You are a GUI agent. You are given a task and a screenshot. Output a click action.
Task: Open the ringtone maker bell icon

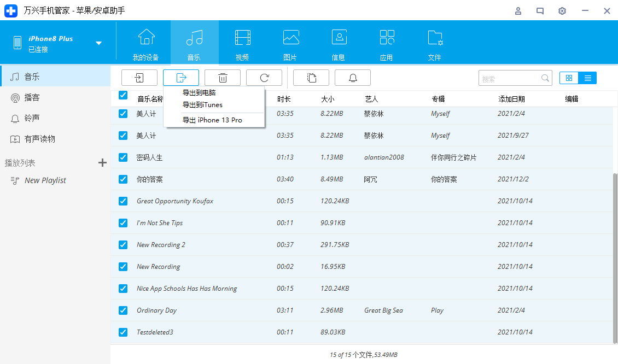point(353,78)
